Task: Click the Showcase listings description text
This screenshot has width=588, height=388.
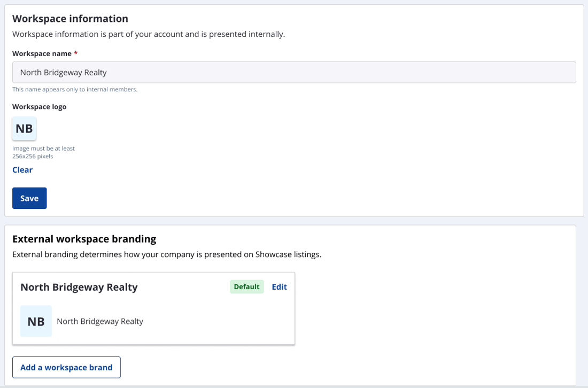Action: [167, 254]
